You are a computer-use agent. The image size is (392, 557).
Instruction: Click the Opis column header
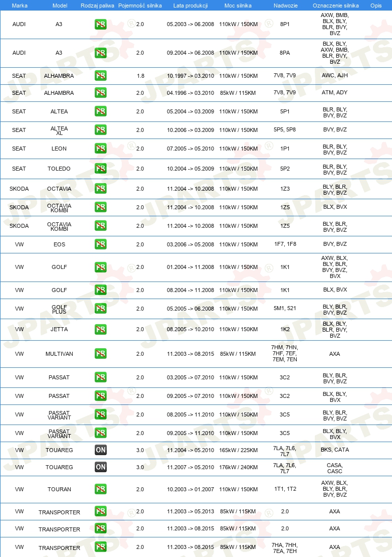(376, 6)
